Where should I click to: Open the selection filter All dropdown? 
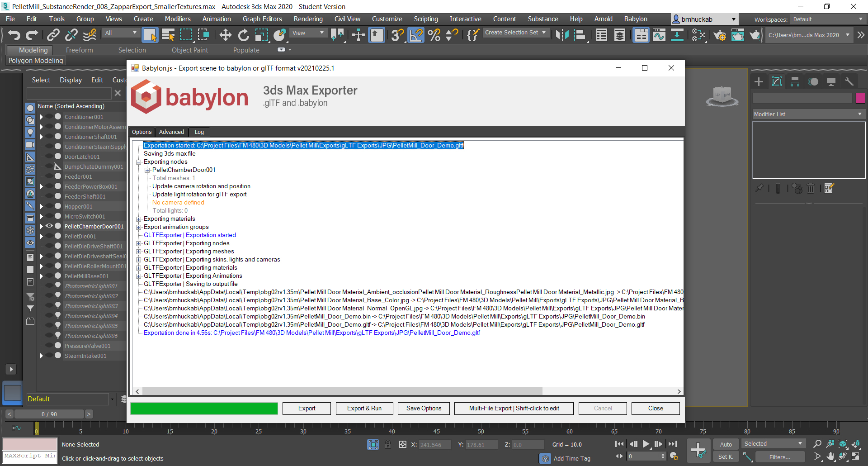pos(121,33)
